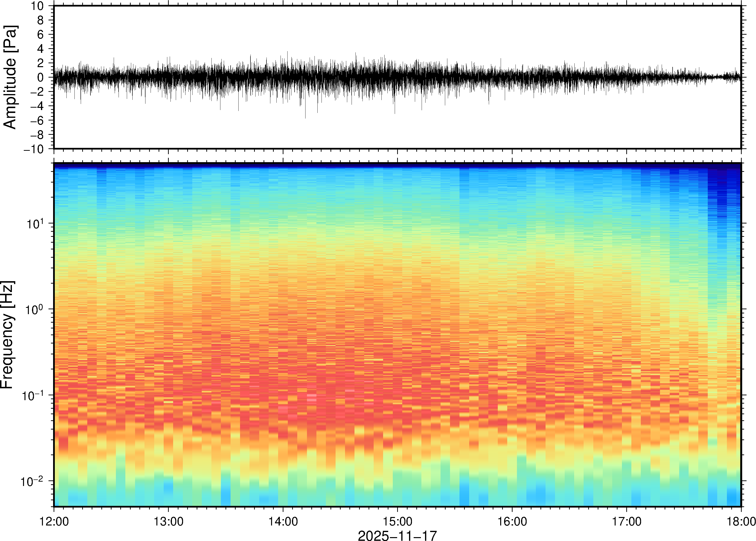This screenshot has width=756, height=541.
Task: Click the 2025-11-17 date label
Action: 397,535
